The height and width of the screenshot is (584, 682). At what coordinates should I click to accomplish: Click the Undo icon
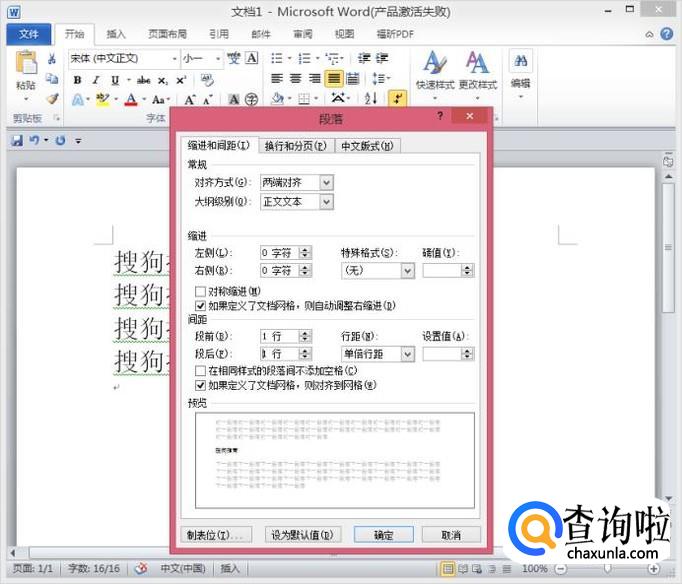(34, 140)
